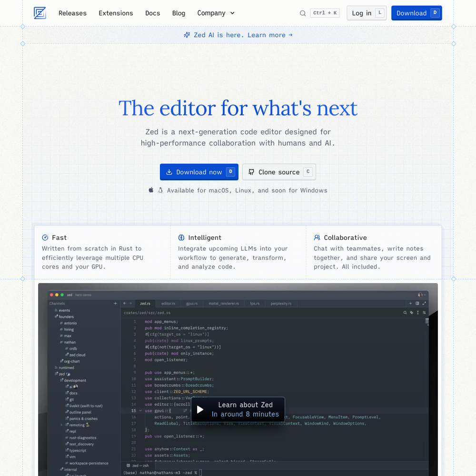Open the metal_renderer.rs tab
This screenshot has width=476, height=476.
click(x=224, y=303)
